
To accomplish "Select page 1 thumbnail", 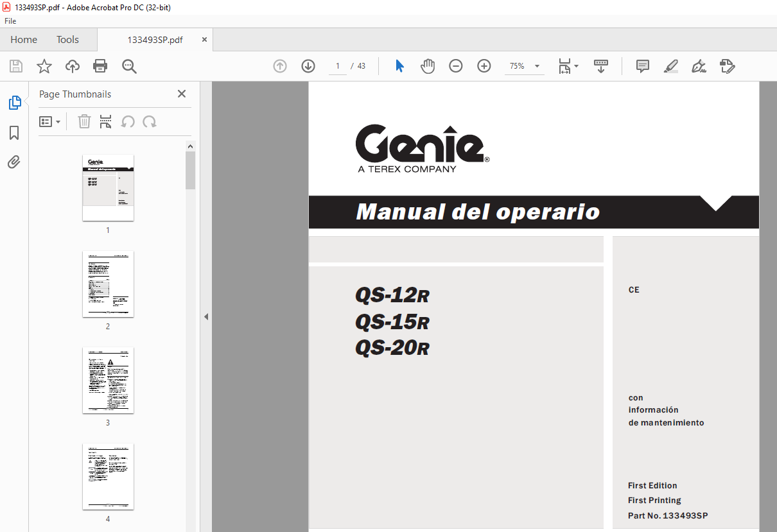I will (108, 187).
